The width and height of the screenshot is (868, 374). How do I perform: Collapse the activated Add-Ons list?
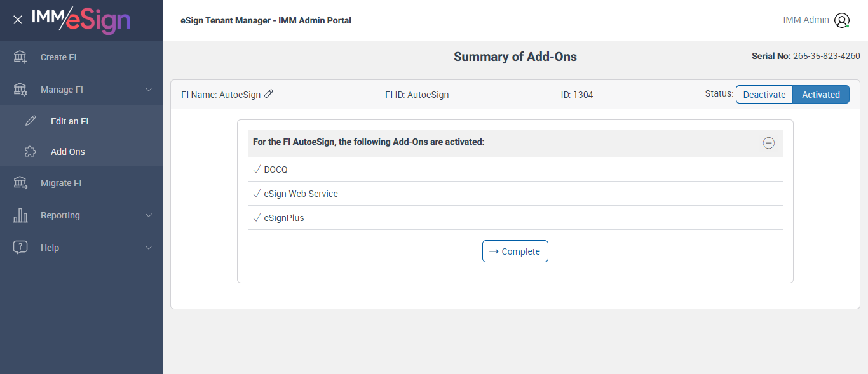768,143
